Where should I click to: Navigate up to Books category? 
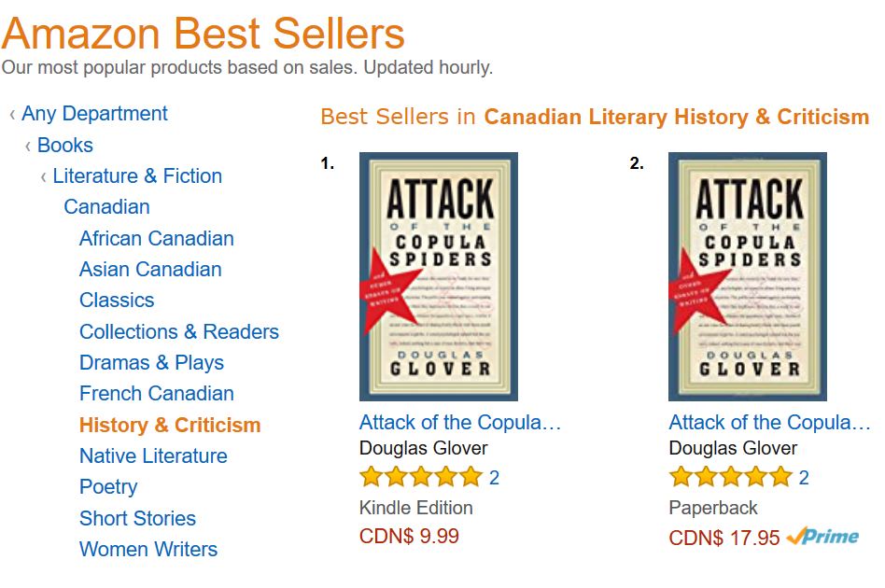coord(64,146)
